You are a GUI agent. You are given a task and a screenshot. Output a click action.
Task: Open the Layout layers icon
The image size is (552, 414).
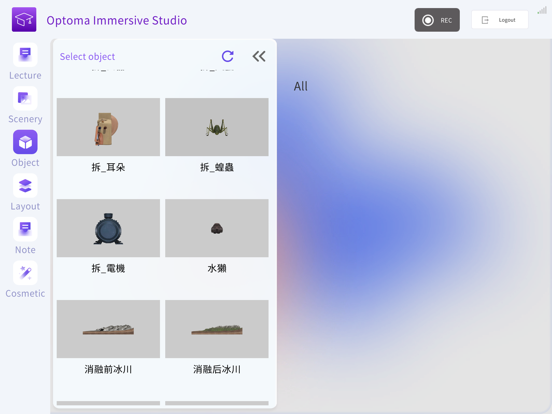pos(25,186)
